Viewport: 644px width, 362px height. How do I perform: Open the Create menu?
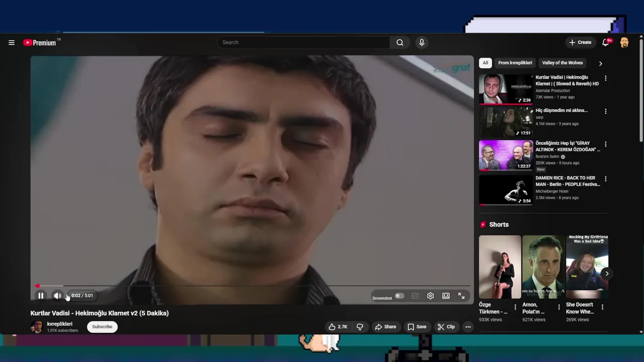click(x=580, y=43)
